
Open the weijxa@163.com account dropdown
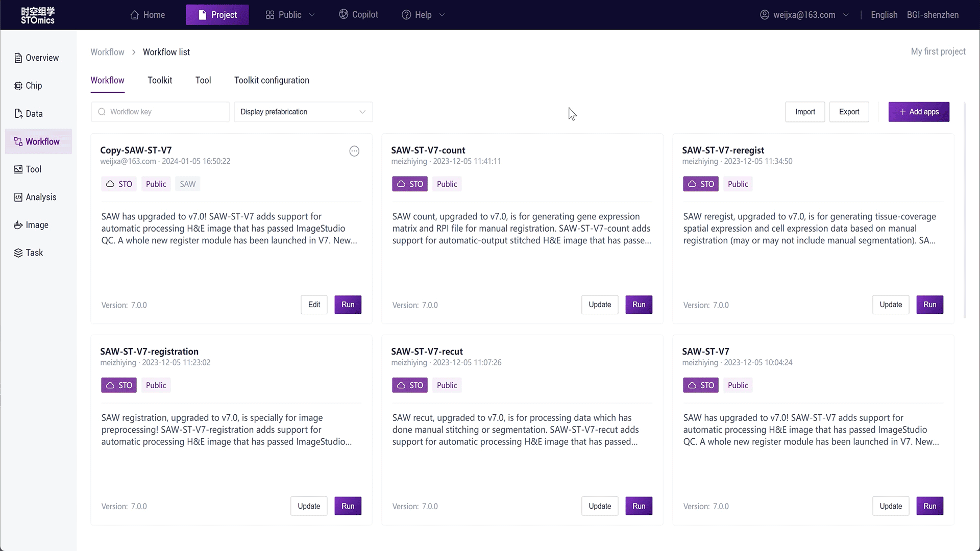[x=804, y=15]
